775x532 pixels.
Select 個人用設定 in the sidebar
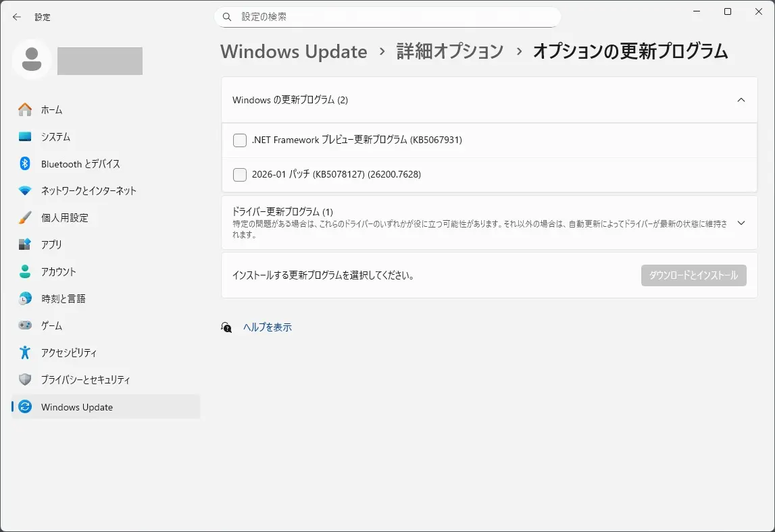70,217
